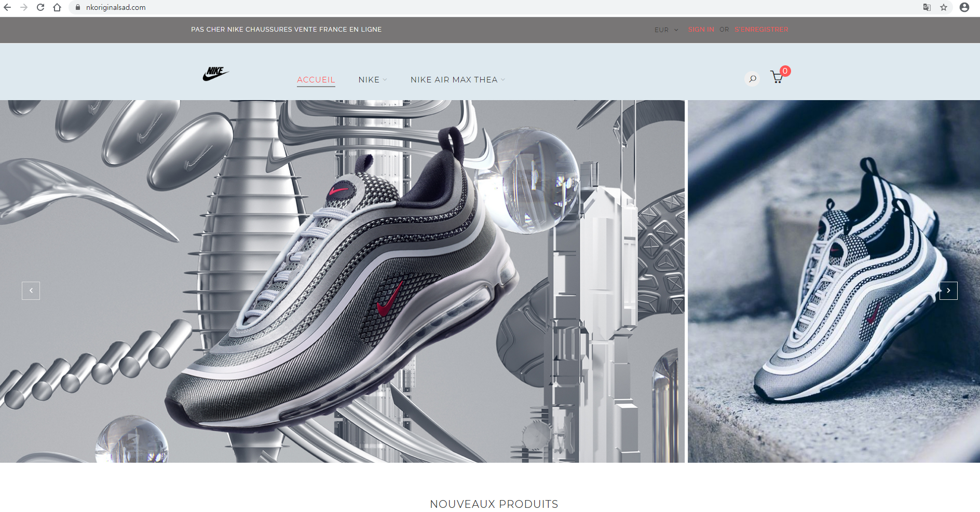
Task: Click the S'ENREGISTRER link
Action: [x=761, y=30]
